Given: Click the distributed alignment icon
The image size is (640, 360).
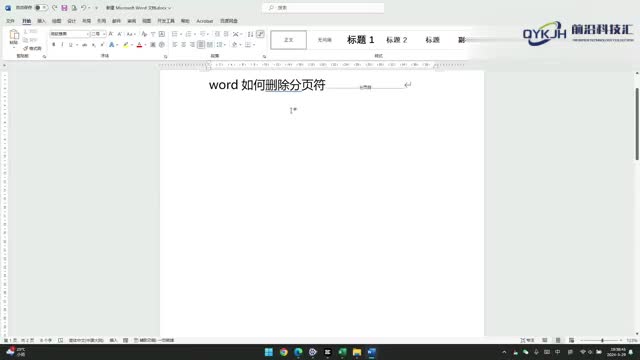Looking at the screenshot, I should [209, 44].
